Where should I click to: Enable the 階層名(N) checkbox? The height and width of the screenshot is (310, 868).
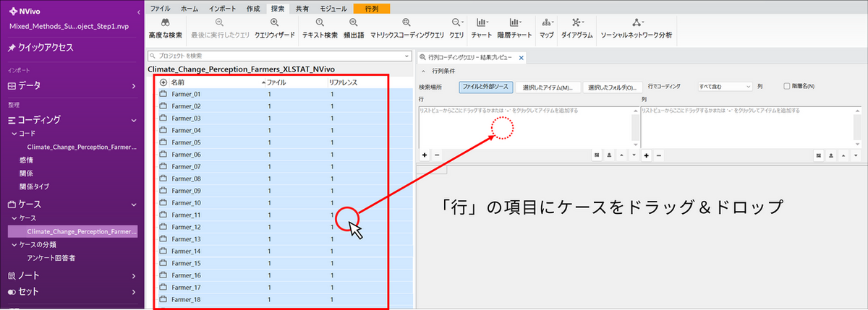pos(788,86)
